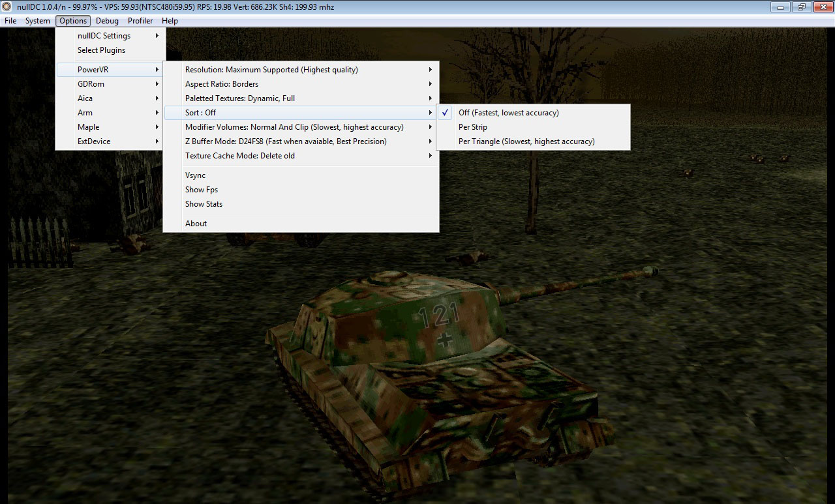
Task: Select Per Strip sorting
Action: [x=534, y=127]
